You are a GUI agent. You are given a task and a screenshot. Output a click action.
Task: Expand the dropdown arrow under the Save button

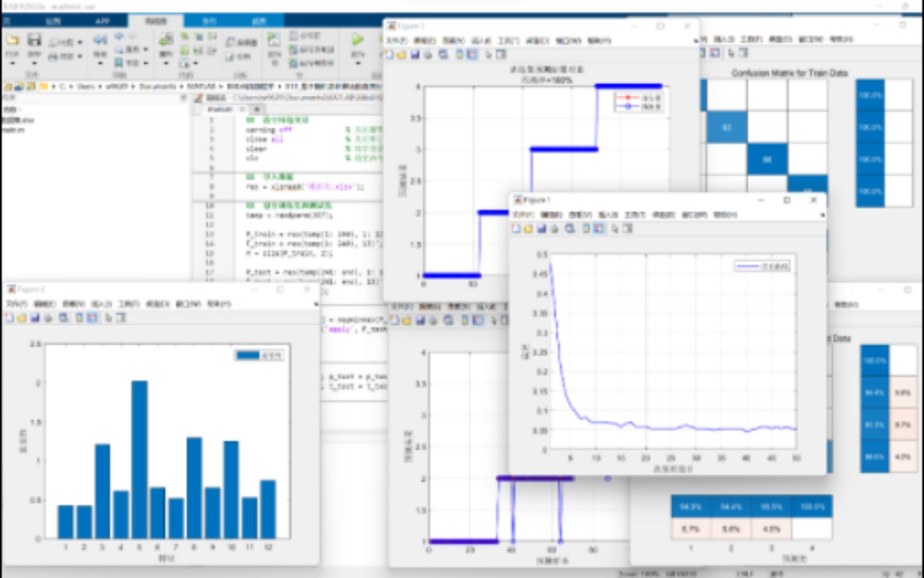pos(34,64)
